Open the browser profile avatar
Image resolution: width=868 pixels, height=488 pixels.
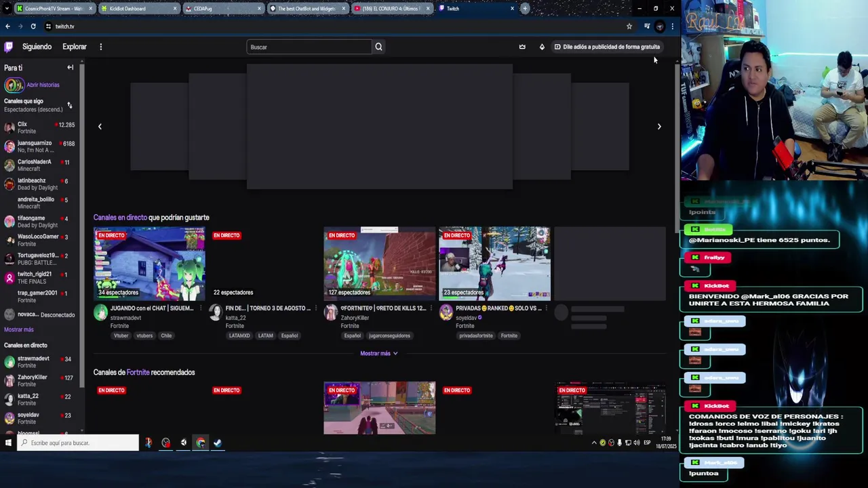point(660,26)
